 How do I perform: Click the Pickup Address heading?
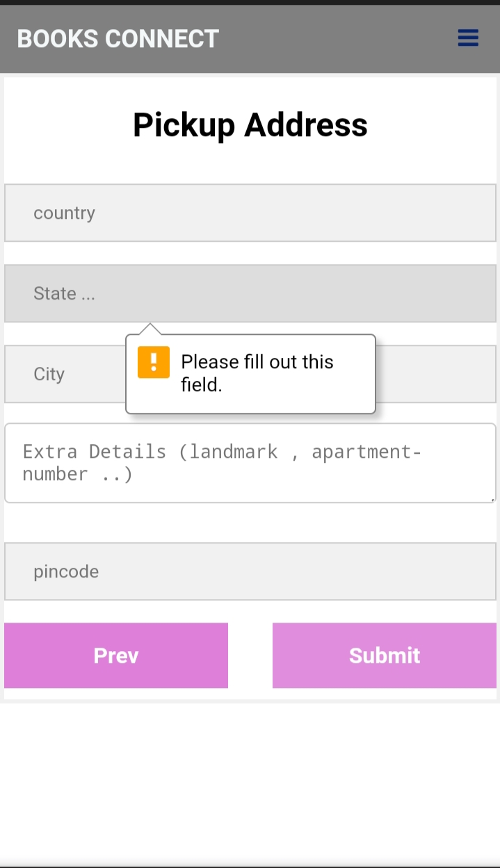pos(250,125)
